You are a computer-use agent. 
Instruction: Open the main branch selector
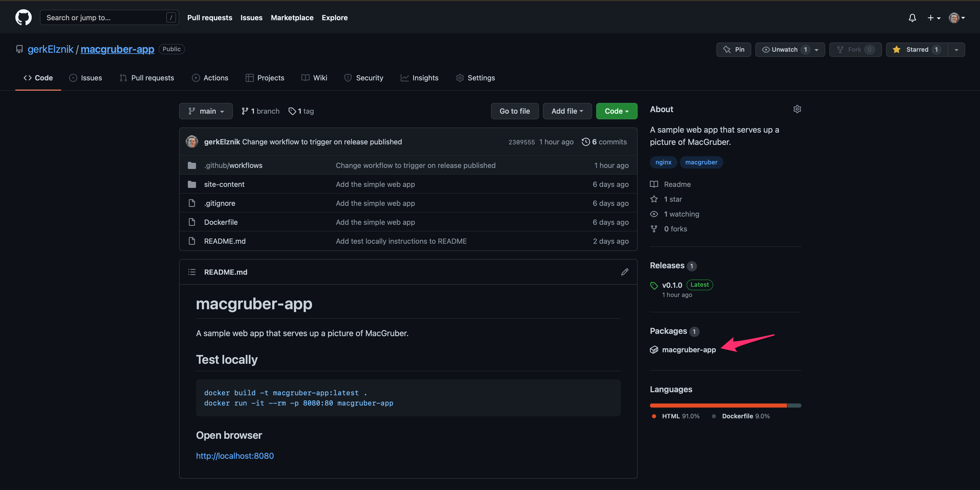coord(206,111)
